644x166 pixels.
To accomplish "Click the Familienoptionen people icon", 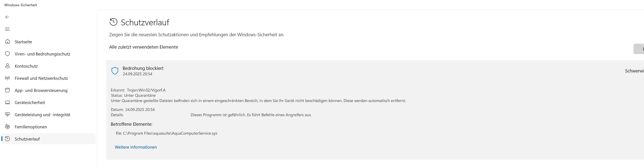I will (x=7, y=127).
